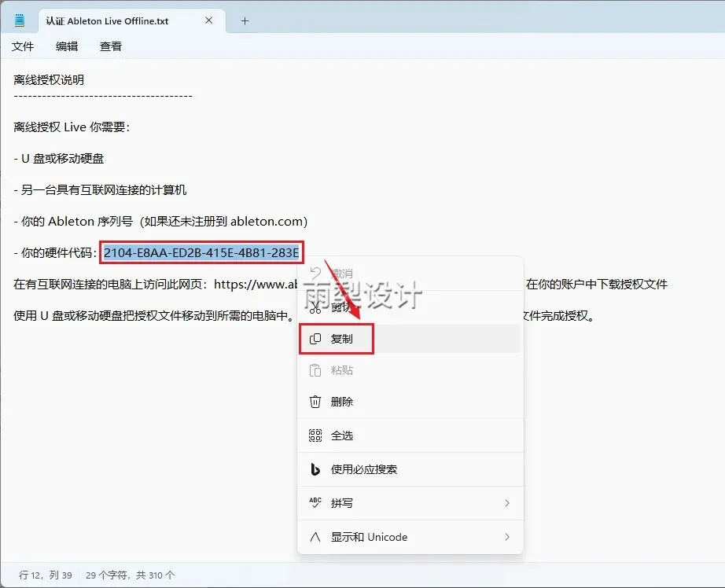
Task: Open the 编辑 menu
Action: pos(67,46)
